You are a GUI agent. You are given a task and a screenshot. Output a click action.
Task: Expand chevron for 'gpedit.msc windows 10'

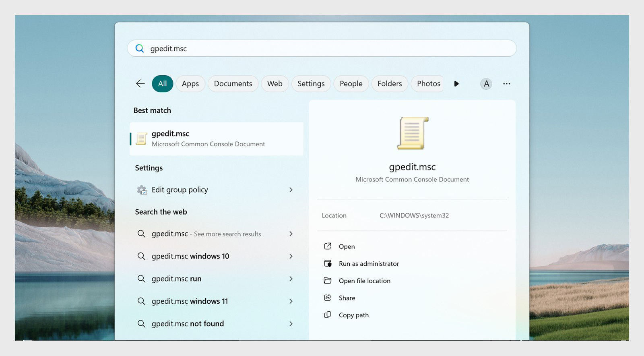(291, 256)
